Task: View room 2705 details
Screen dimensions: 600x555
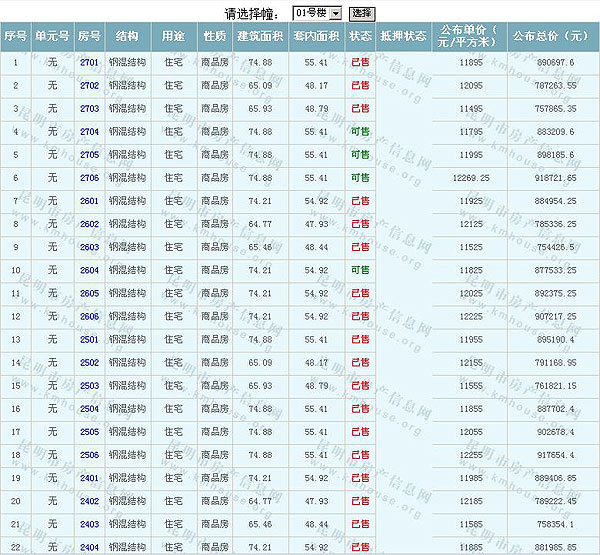Action: (x=90, y=155)
